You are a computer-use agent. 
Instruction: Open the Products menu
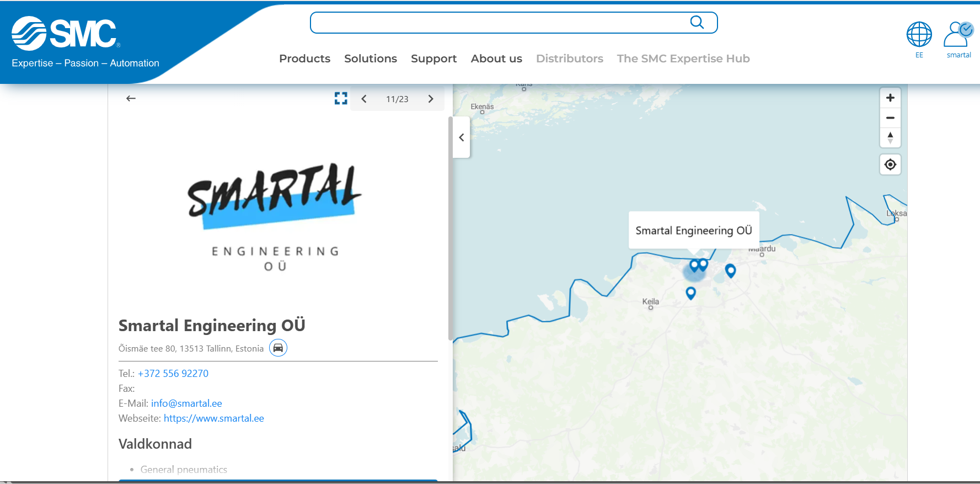304,58
